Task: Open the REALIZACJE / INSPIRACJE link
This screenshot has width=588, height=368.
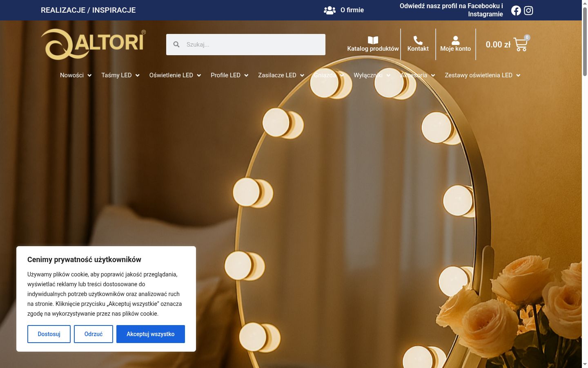Action: click(x=88, y=10)
